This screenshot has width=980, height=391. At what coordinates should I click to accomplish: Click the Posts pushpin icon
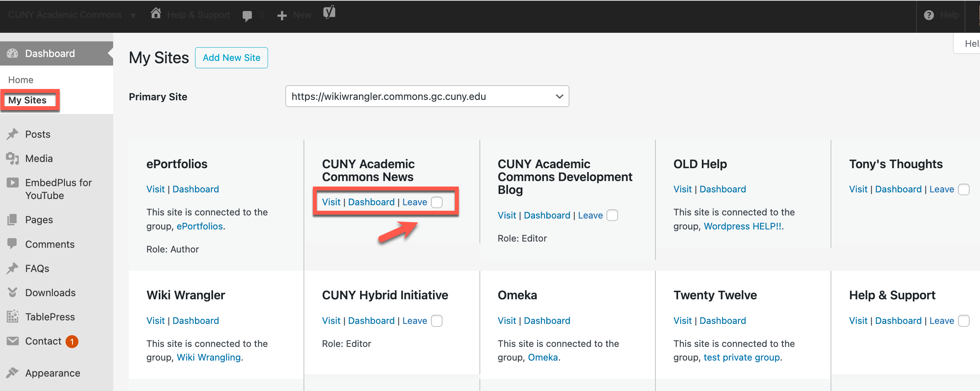[12, 134]
